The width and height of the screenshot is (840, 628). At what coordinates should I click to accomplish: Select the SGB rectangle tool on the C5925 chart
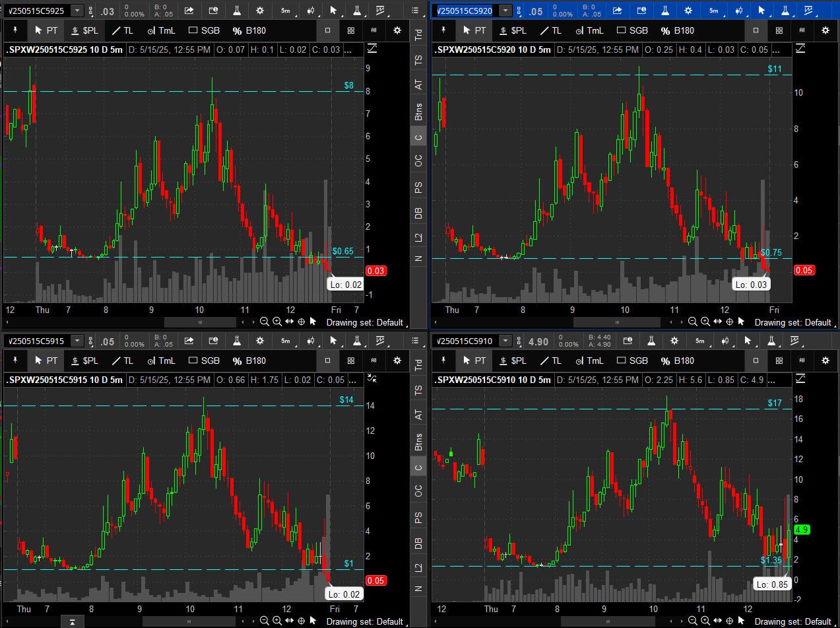(204, 30)
